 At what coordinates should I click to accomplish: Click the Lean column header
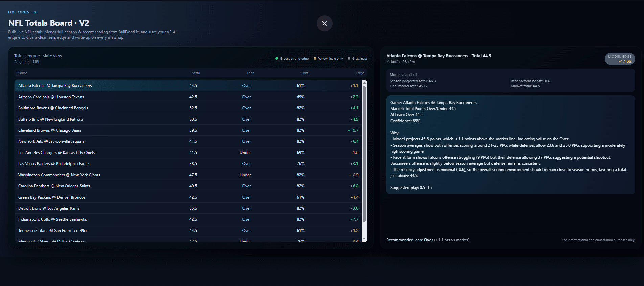250,73
